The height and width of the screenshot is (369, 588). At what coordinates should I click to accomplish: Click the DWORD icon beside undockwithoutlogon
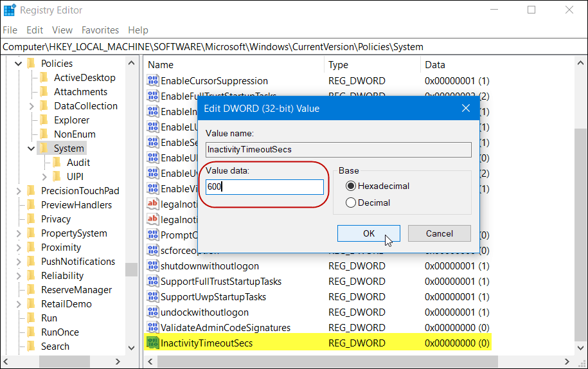pos(153,312)
